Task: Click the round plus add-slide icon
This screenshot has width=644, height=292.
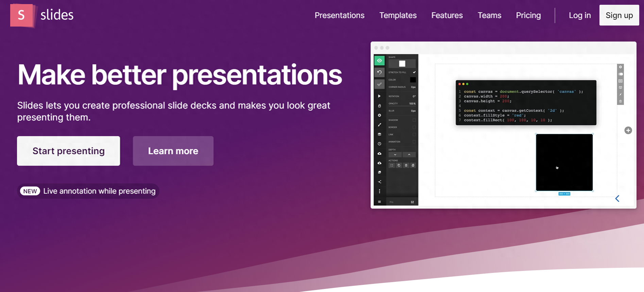Action: [628, 130]
